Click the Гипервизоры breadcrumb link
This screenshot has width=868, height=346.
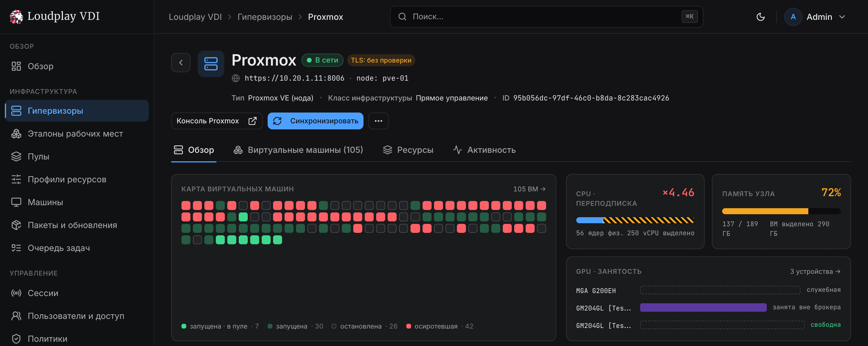[x=265, y=17]
